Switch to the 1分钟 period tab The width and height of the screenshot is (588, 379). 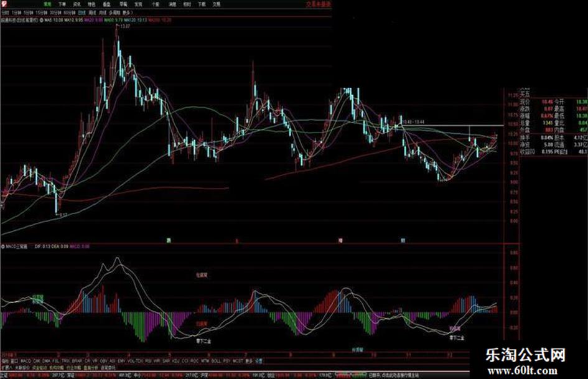(17, 13)
